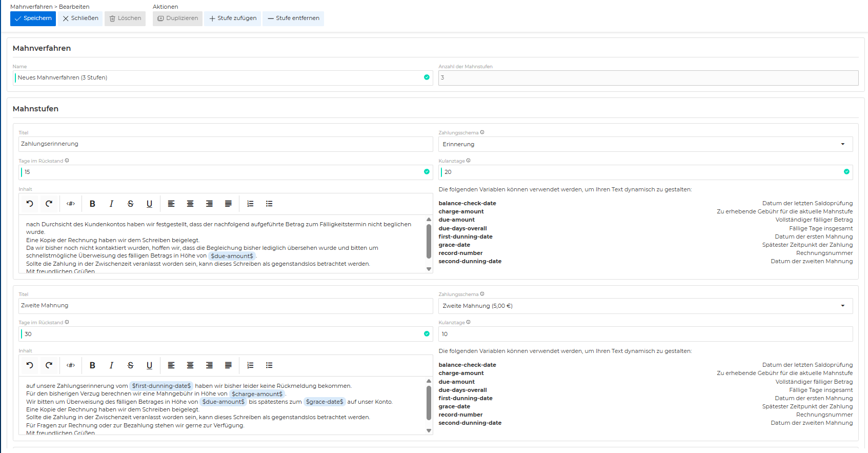
Task: Insert variable icon in Zweite Mahnung editor
Action: (x=71, y=365)
